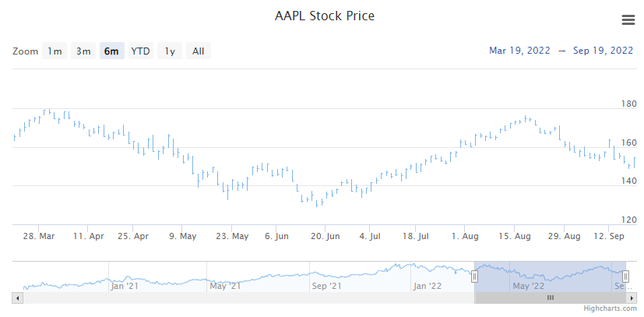Click the scrollbar right arrow
Image resolution: width=644 pixels, height=317 pixels.
pos(634,298)
